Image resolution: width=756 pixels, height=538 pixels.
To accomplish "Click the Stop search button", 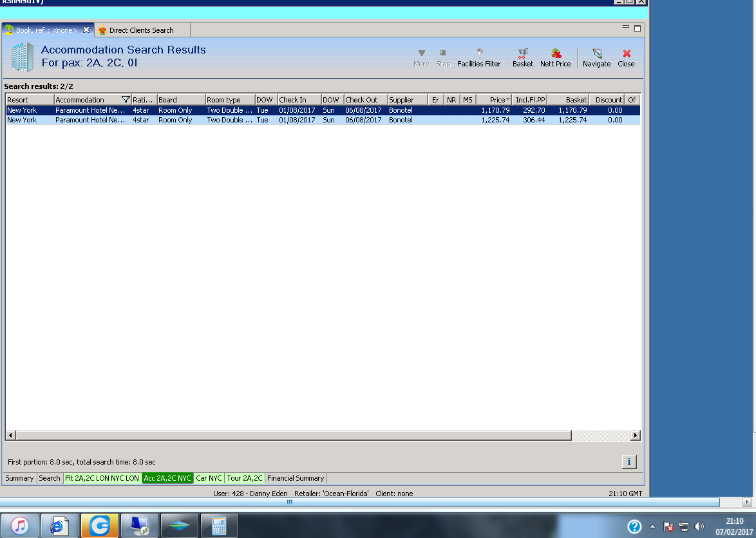I will point(442,57).
